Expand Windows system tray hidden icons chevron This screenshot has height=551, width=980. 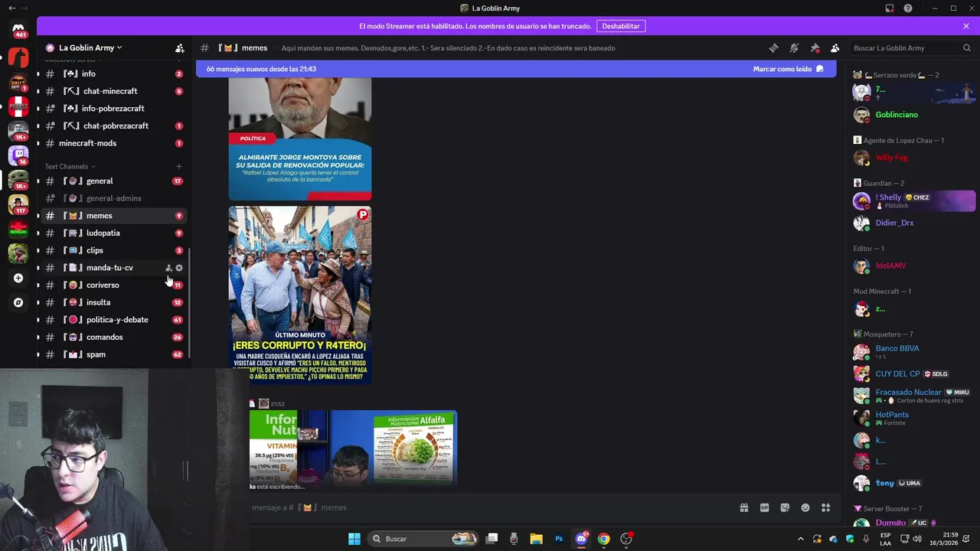(801, 539)
